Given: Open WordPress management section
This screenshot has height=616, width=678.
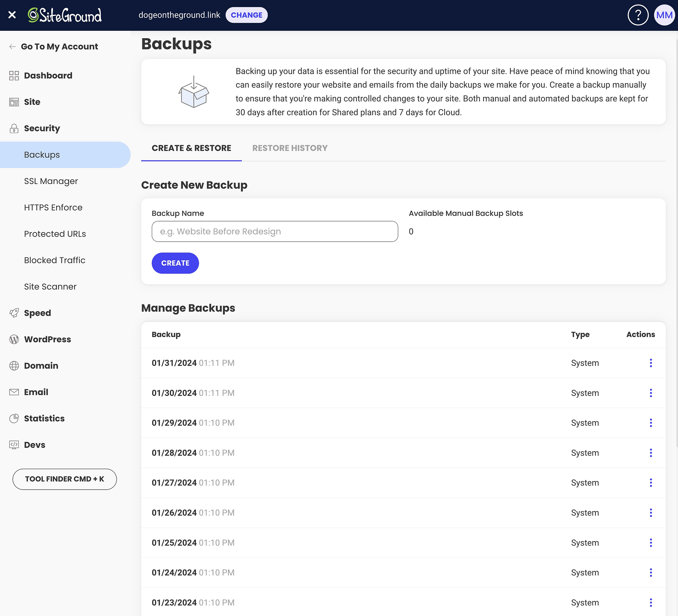Looking at the screenshot, I should pyautogui.click(x=47, y=338).
